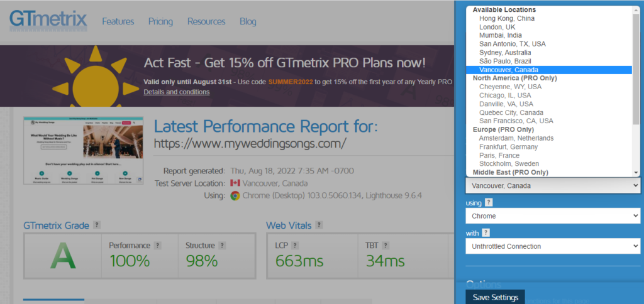Open the Unthrottled Connection dropdown
Image resolution: width=644 pixels, height=304 pixels.
[x=553, y=247]
